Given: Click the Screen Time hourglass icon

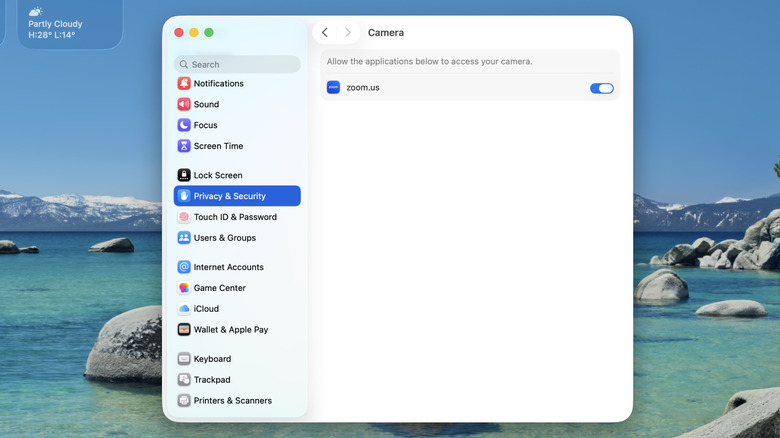Looking at the screenshot, I should pyautogui.click(x=184, y=146).
